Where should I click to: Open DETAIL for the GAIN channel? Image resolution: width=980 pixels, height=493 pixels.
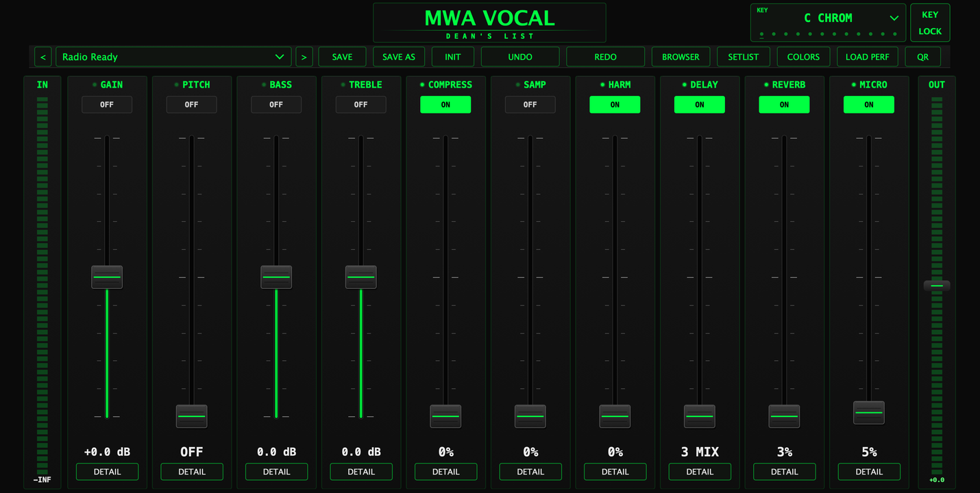point(107,472)
